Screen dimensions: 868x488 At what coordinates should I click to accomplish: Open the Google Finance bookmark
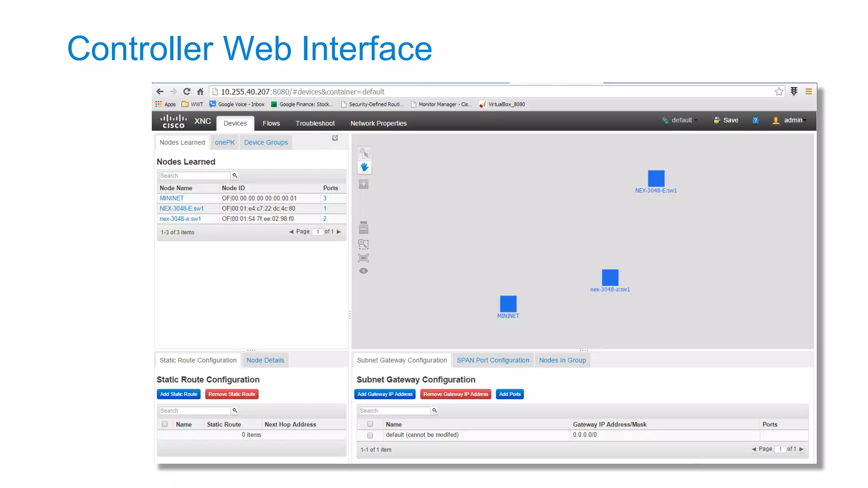coord(302,104)
